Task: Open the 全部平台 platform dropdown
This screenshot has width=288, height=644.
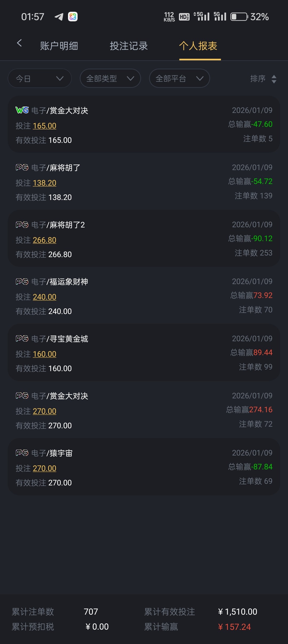Action: (x=179, y=78)
